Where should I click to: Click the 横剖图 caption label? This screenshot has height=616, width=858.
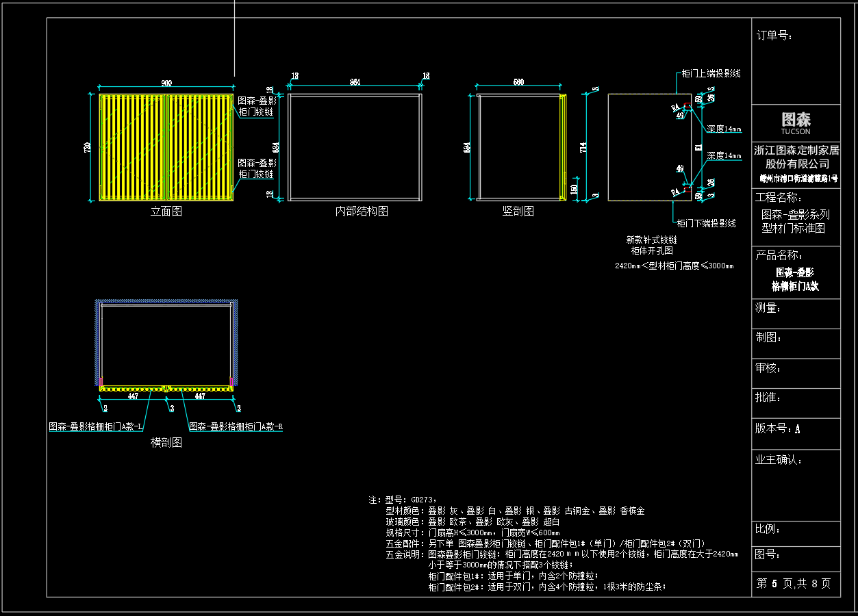point(166,443)
